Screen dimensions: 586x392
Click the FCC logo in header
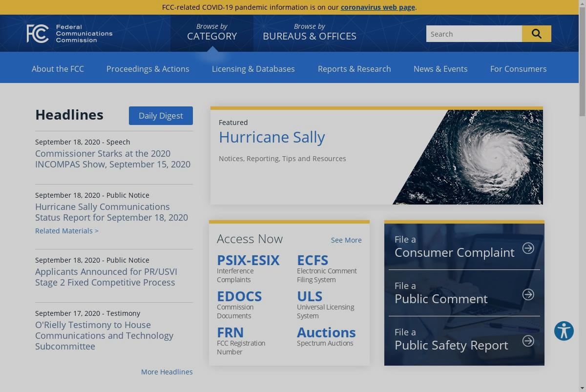pos(69,34)
